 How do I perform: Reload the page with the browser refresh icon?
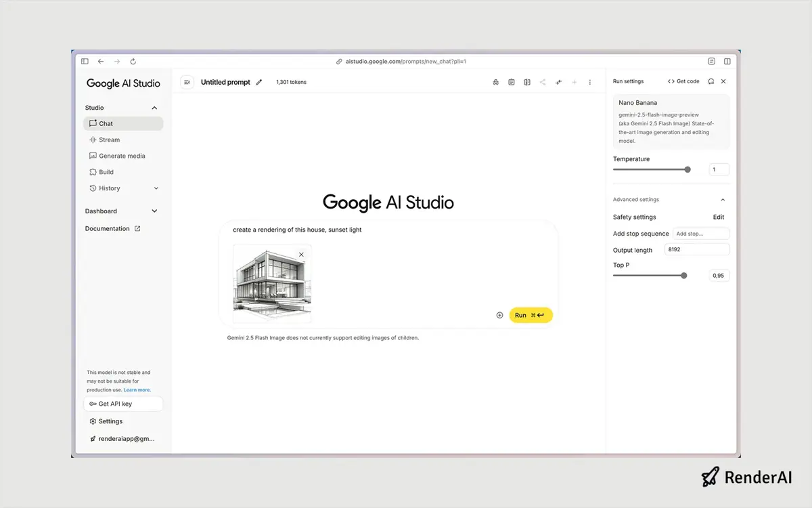(133, 61)
